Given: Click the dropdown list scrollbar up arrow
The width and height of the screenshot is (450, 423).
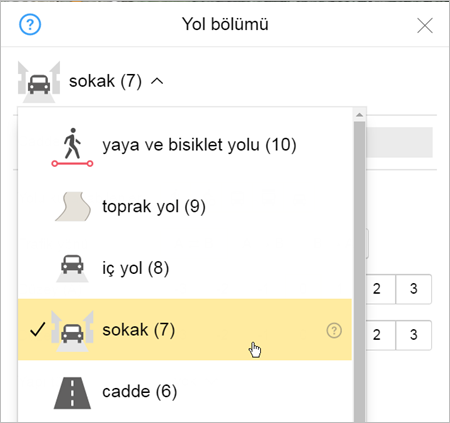Looking at the screenshot, I should pos(359,115).
